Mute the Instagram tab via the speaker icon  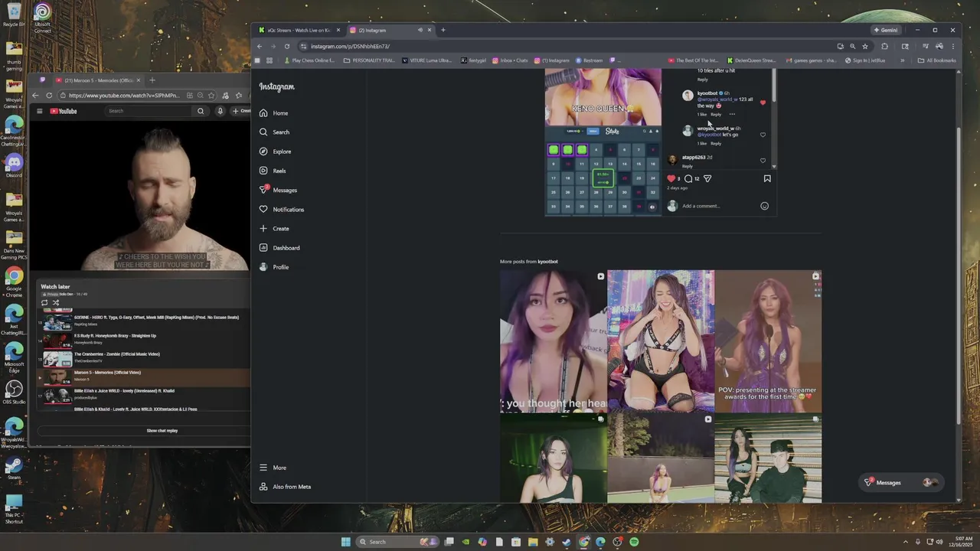coord(420,30)
